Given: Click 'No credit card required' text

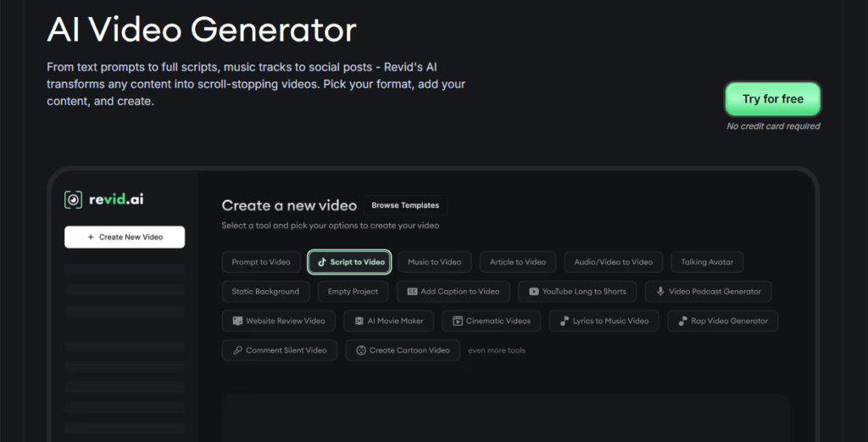Looking at the screenshot, I should pyautogui.click(x=773, y=126).
